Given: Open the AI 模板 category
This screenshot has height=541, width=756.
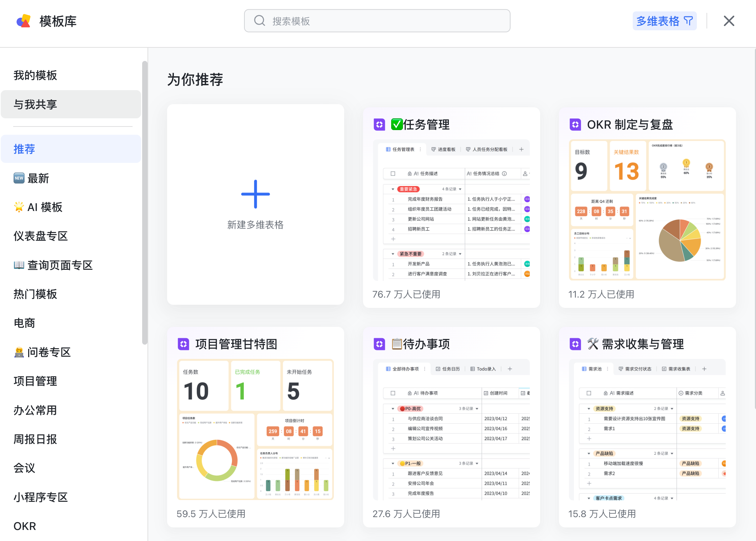Looking at the screenshot, I should point(45,207).
